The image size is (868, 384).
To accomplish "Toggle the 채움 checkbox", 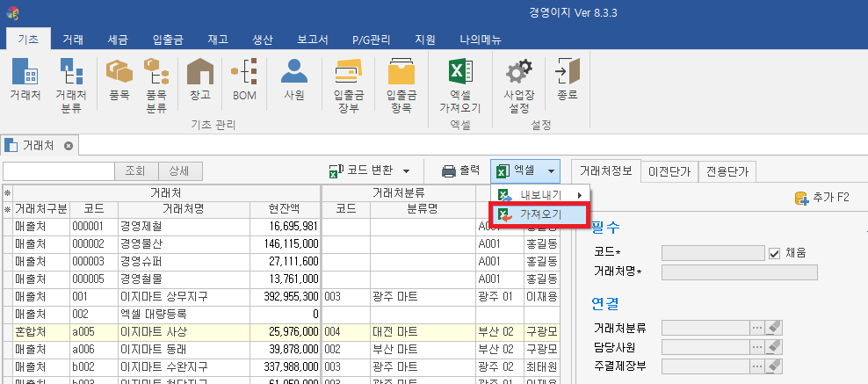I will tap(774, 253).
